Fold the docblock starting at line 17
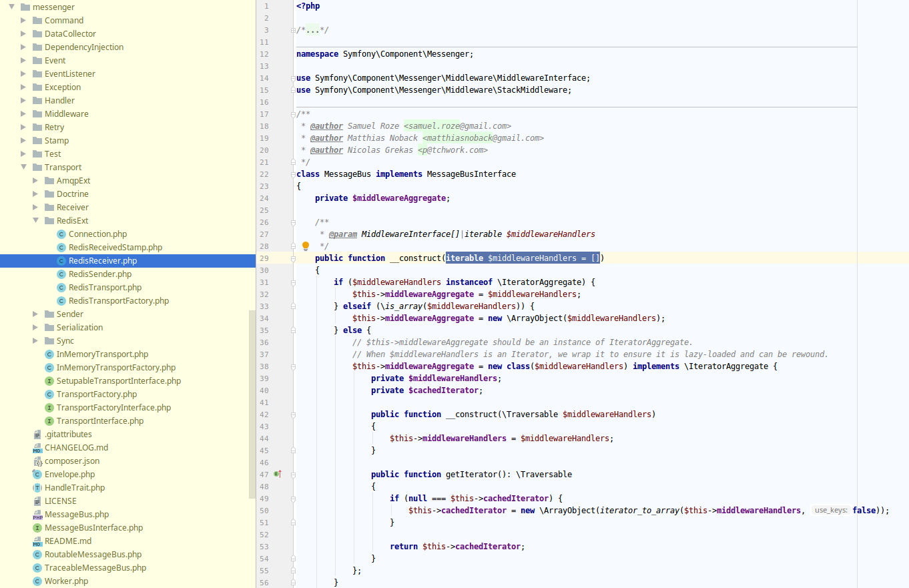Viewport: 909px width, 588px height. [293, 114]
